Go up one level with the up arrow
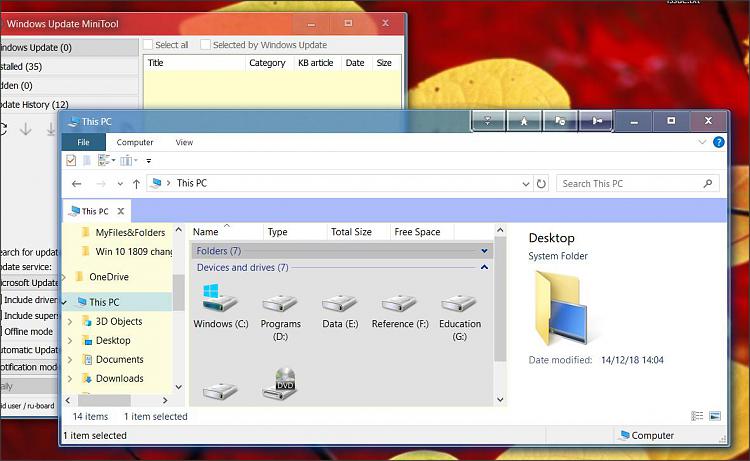Viewport: 750px width, 461px height. pyautogui.click(x=136, y=184)
